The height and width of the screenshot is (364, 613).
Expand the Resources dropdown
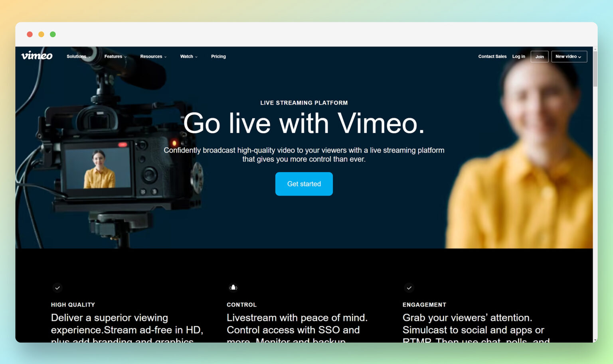coord(153,56)
